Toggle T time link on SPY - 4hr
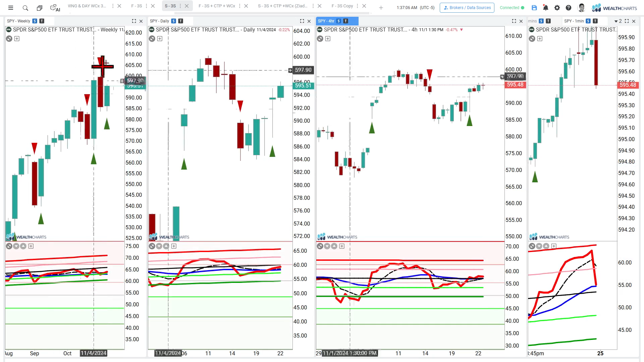The image size is (644, 362). point(345,21)
